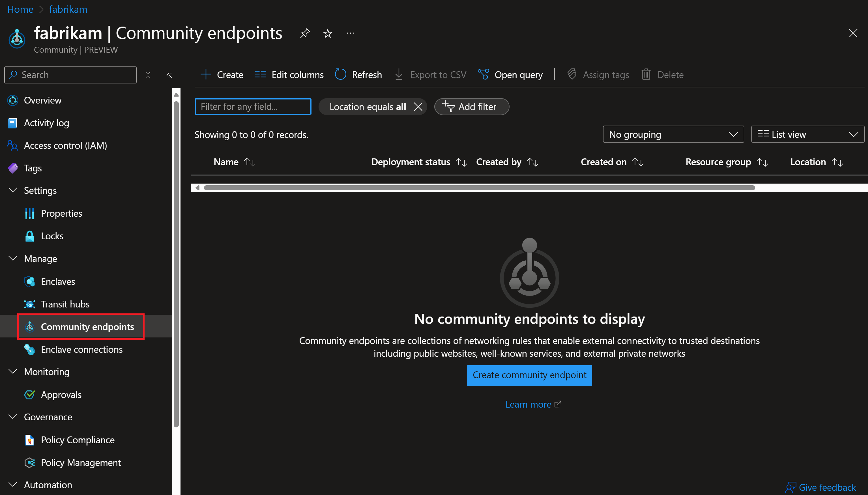The image size is (868, 495).
Task: Open Activity log in the sidebar
Action: (47, 123)
